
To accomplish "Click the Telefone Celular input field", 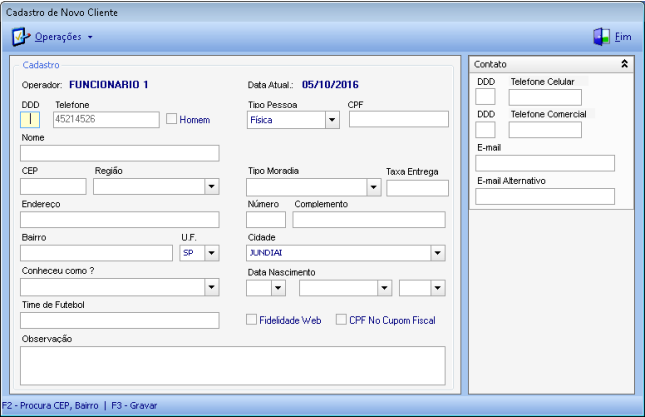I will (x=545, y=97).
